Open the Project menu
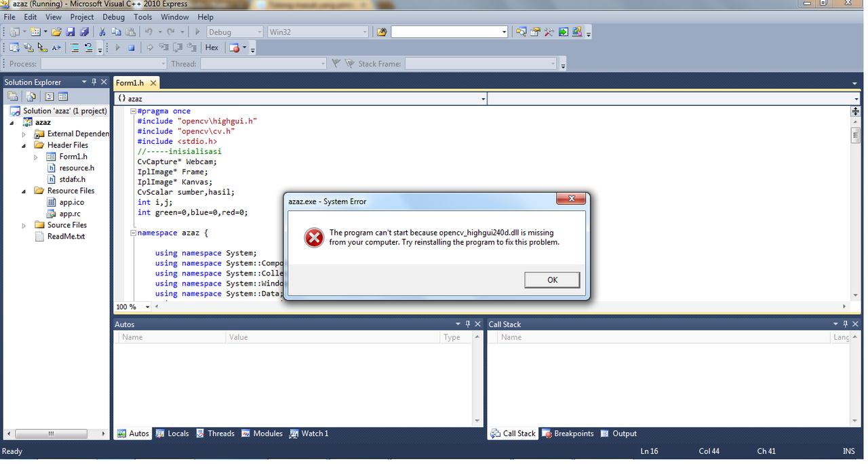The height and width of the screenshot is (464, 868). (x=82, y=17)
